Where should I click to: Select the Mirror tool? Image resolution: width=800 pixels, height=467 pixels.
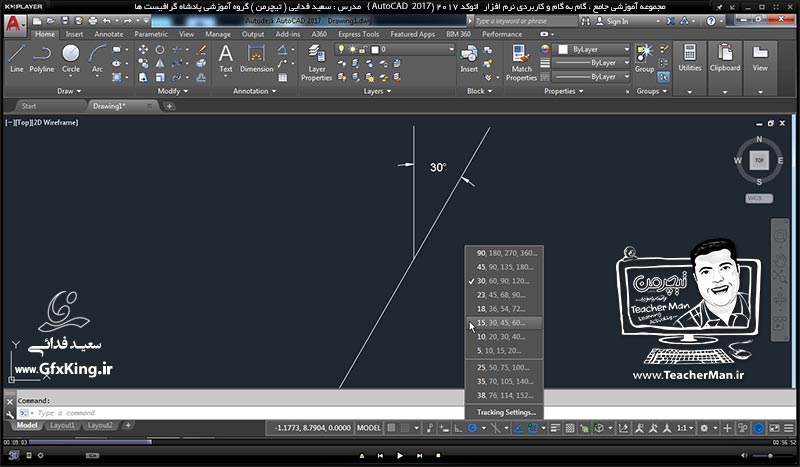click(x=160, y=63)
